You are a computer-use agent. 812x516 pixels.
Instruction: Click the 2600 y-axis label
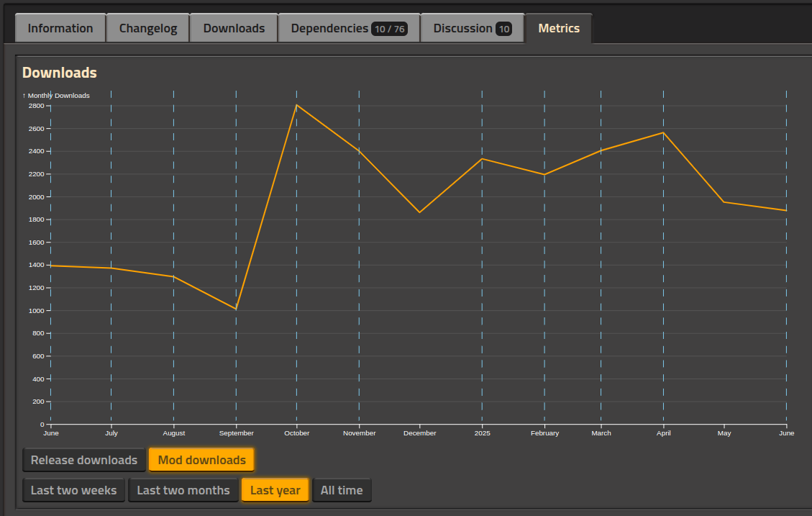(x=36, y=129)
